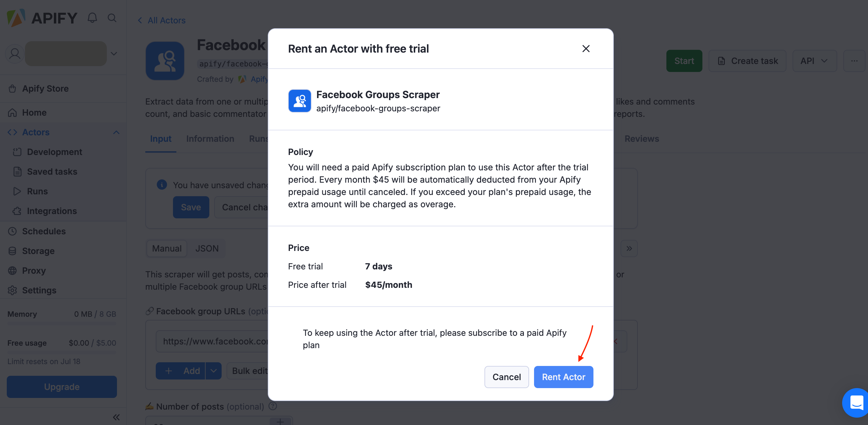Switch input mode to JSON
The width and height of the screenshot is (868, 425).
click(207, 248)
